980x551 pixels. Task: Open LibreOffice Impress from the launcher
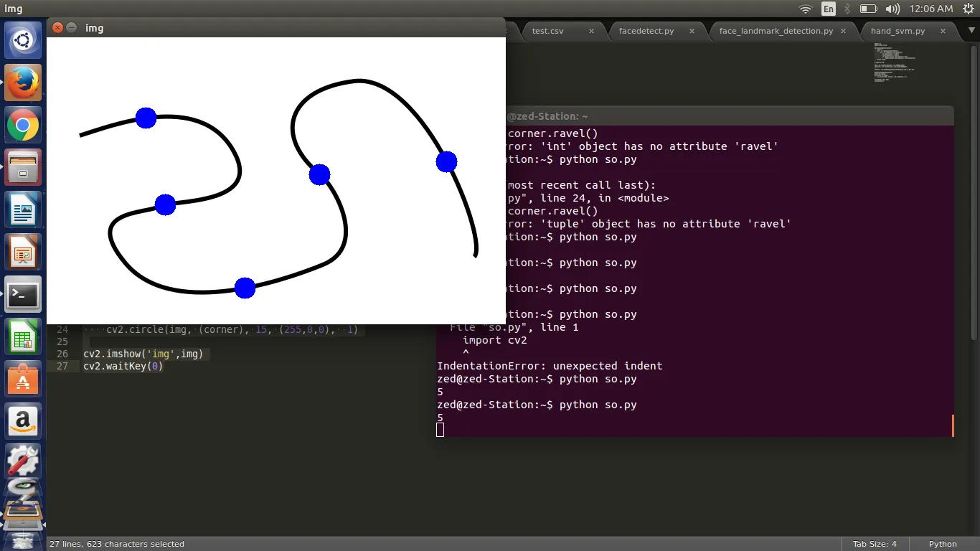click(23, 253)
